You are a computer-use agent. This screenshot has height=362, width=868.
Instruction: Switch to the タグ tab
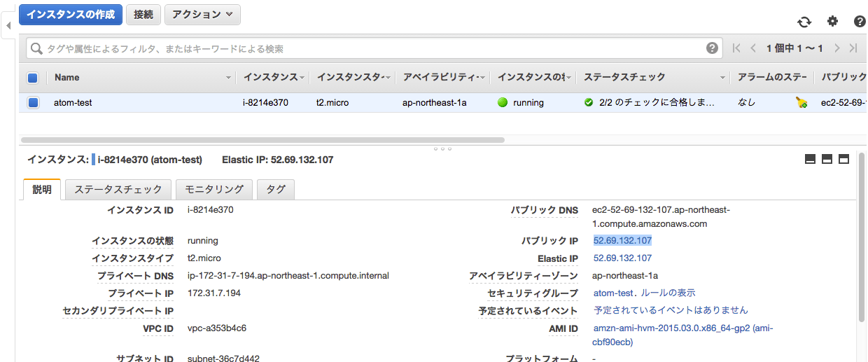(276, 189)
